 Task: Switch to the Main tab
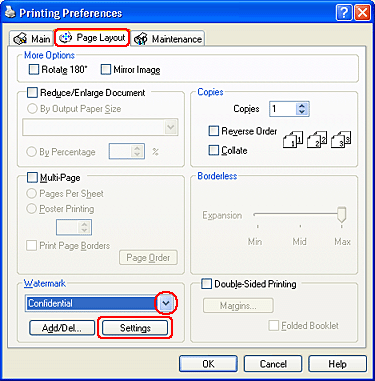point(31,39)
